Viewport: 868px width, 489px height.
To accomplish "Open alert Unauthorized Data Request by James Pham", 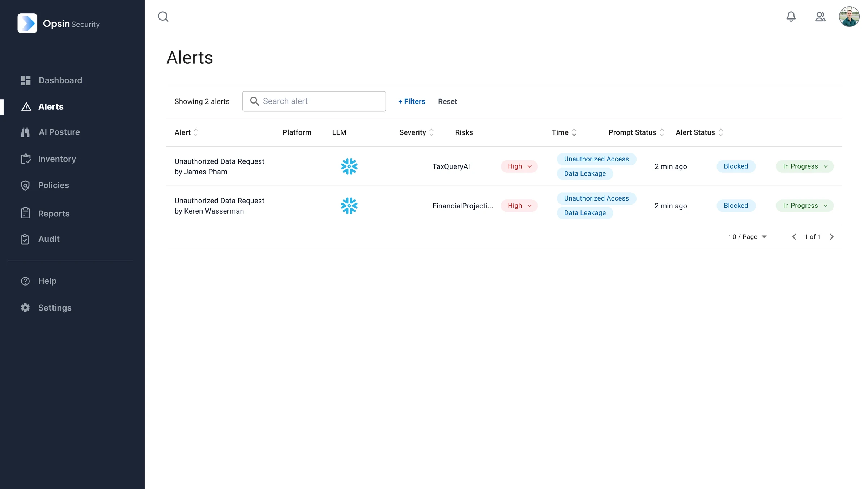I will pos(219,166).
